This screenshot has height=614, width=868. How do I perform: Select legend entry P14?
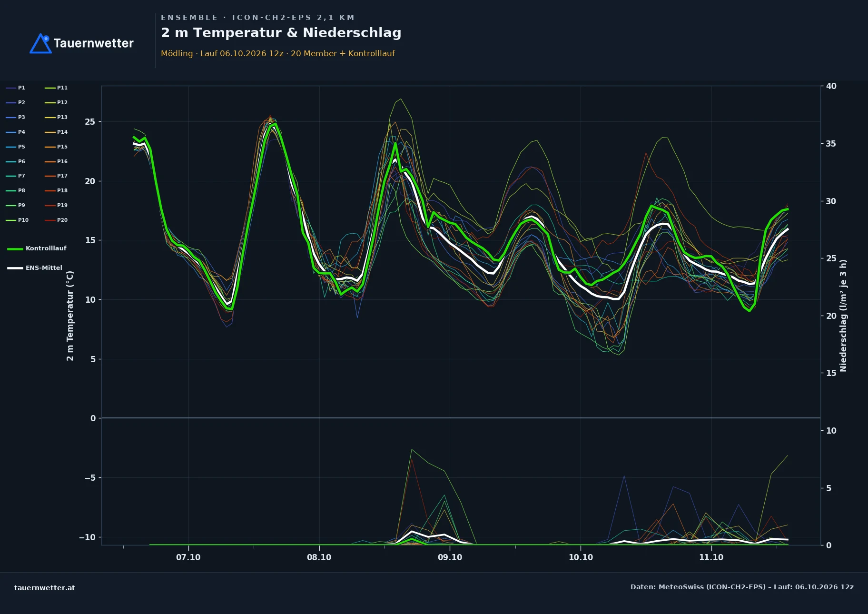[x=56, y=132]
